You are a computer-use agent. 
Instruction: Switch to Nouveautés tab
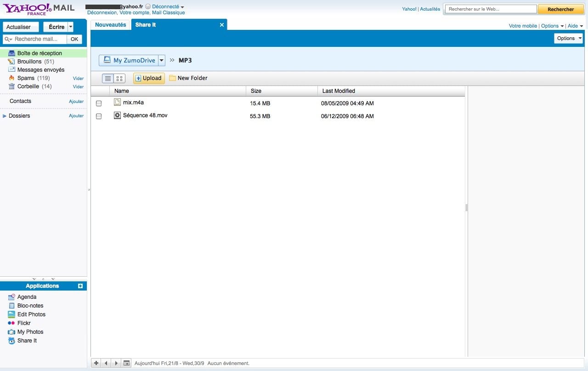coord(110,25)
